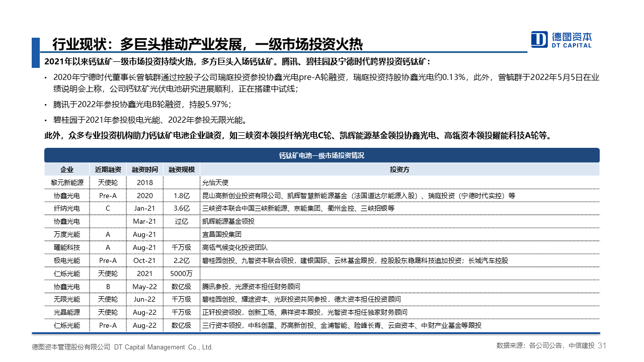Screen dimensions: 644x362
Task: Click footer text "德图资本管理股份有限公司 DT Capital Management"
Action: click(122, 347)
